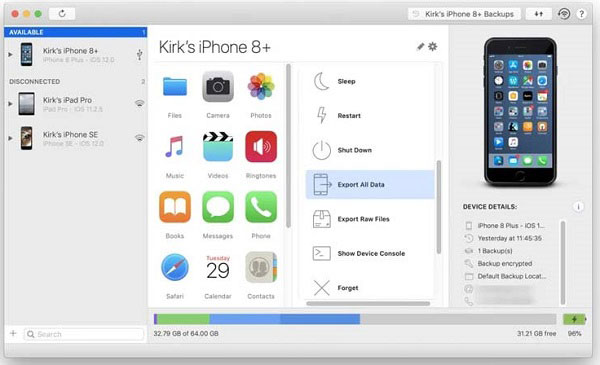This screenshot has height=365, width=600.
Task: Open the Messages app icon
Action: click(x=218, y=207)
